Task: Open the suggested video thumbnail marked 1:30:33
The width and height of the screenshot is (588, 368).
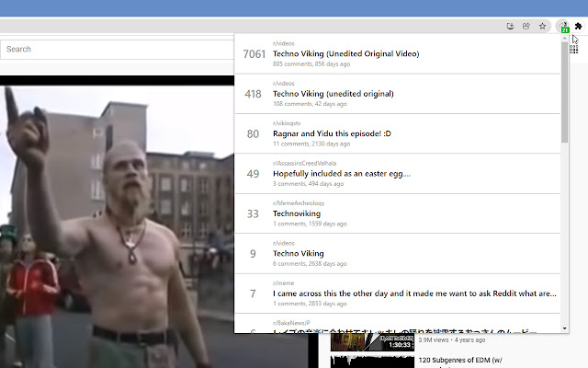Action: 372,341
